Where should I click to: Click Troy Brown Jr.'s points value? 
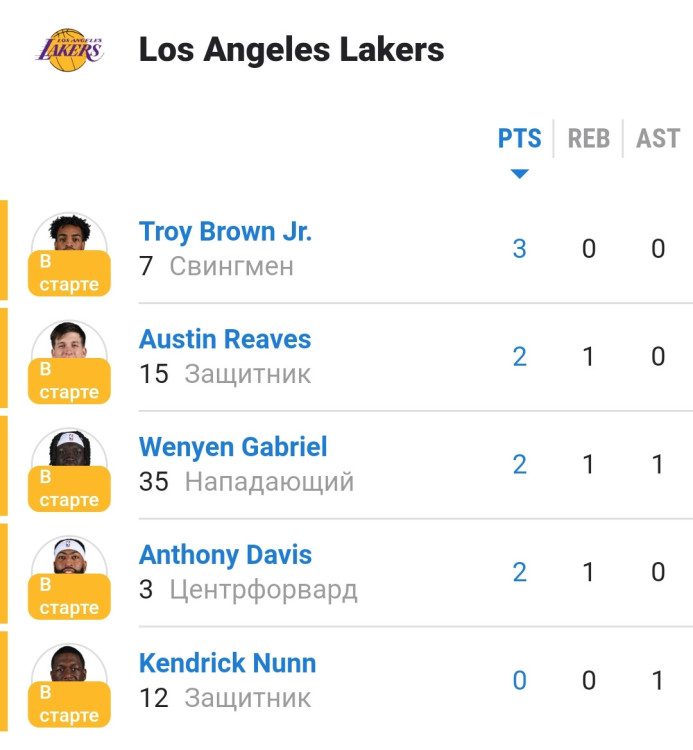(x=519, y=249)
